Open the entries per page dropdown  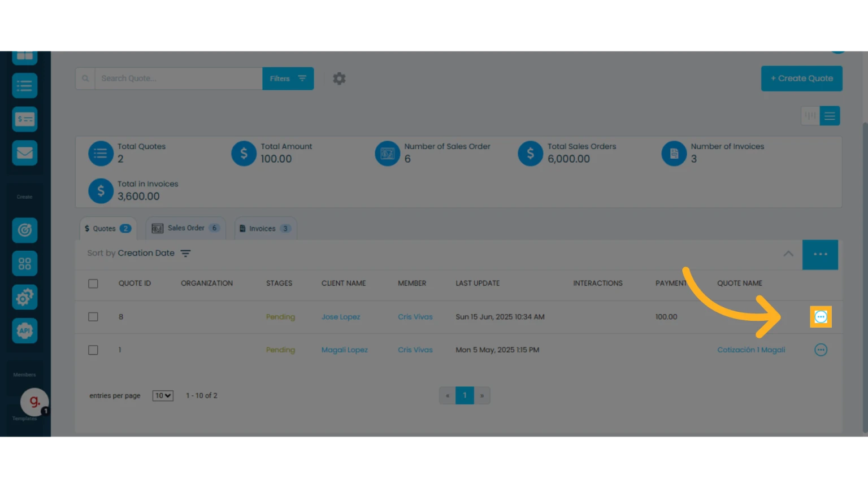point(163,396)
